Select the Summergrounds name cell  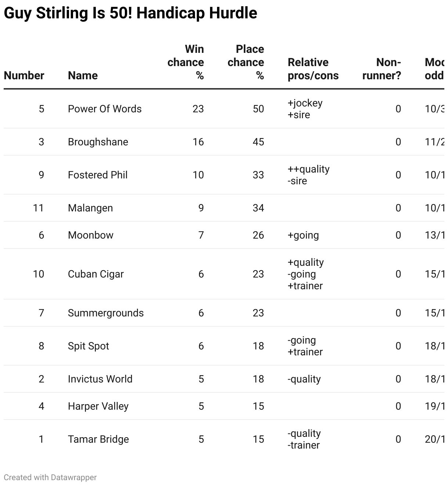click(106, 313)
